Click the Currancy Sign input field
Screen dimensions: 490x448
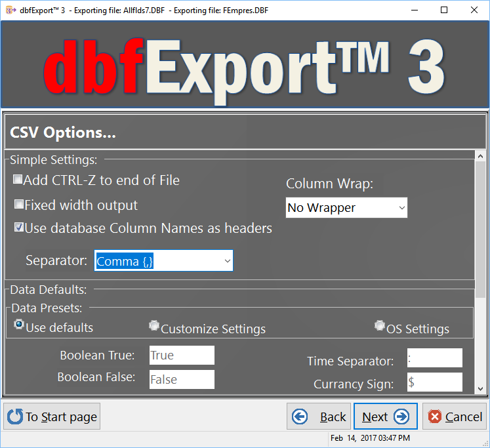435,382
